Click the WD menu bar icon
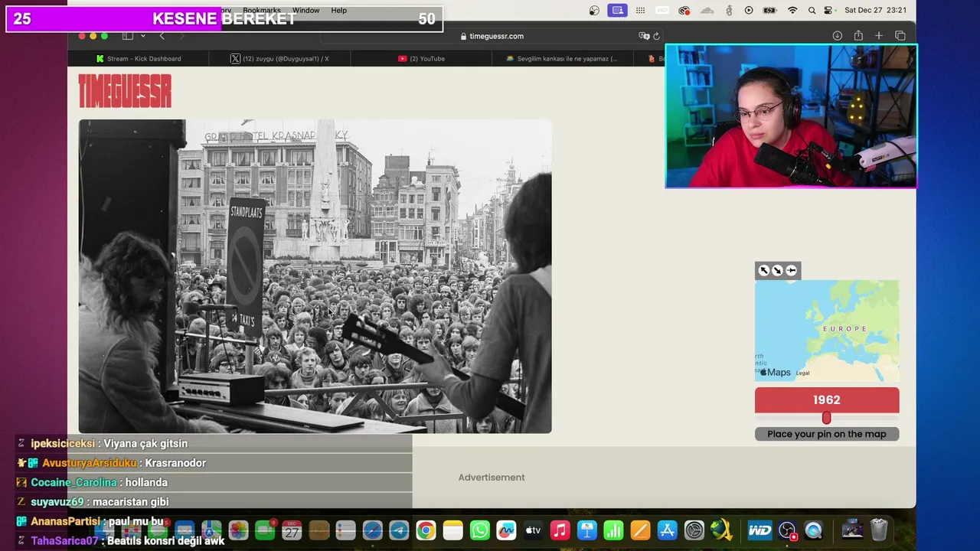 click(662, 10)
